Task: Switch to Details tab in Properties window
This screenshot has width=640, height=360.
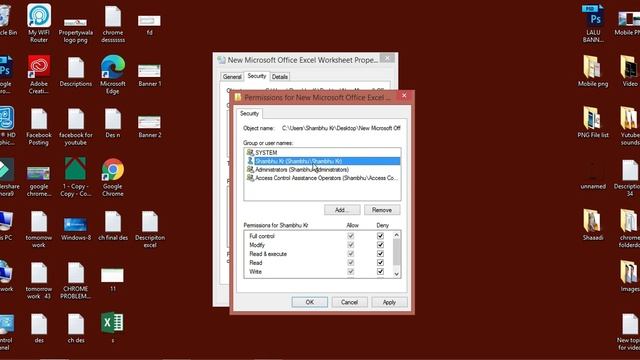Action: click(280, 77)
